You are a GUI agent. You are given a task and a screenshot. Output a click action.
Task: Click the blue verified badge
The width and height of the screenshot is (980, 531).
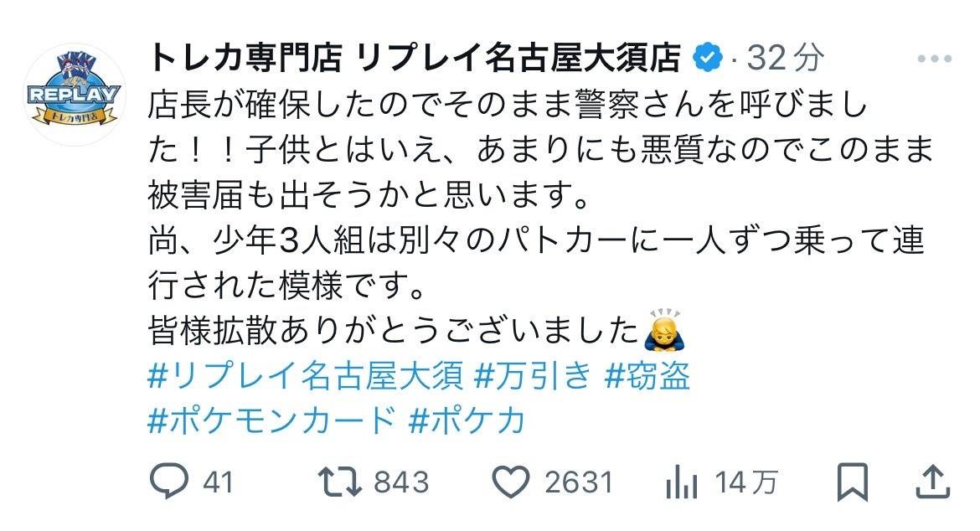pyautogui.click(x=708, y=58)
